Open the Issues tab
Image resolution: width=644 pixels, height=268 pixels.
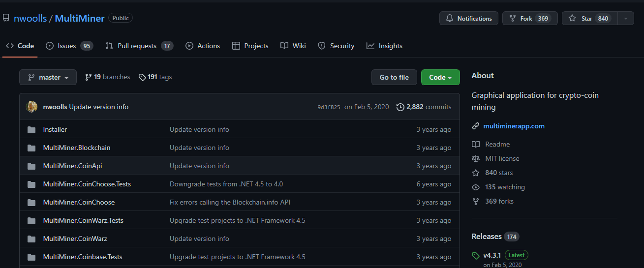(x=69, y=46)
